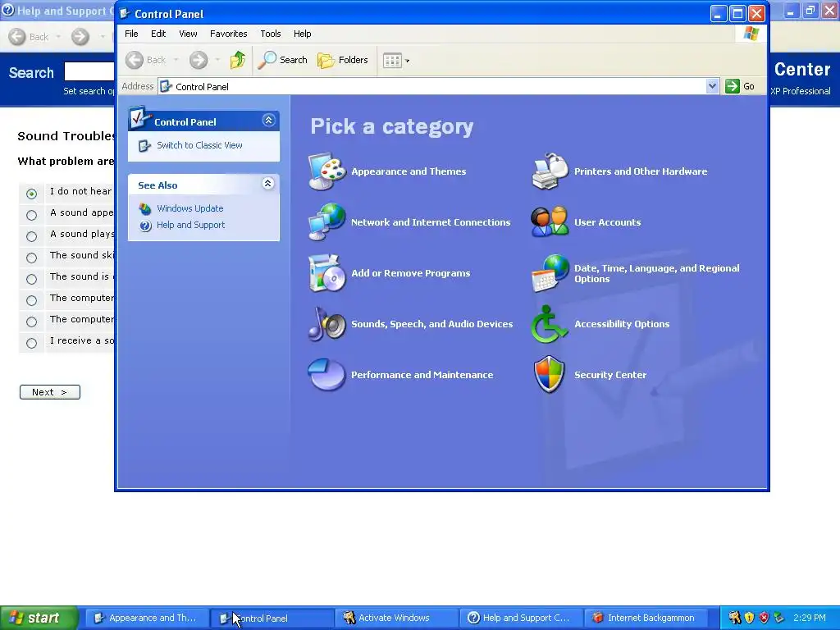Open the Back history dropdown in Control Panel
This screenshot has height=630, width=840.
[x=176, y=60]
